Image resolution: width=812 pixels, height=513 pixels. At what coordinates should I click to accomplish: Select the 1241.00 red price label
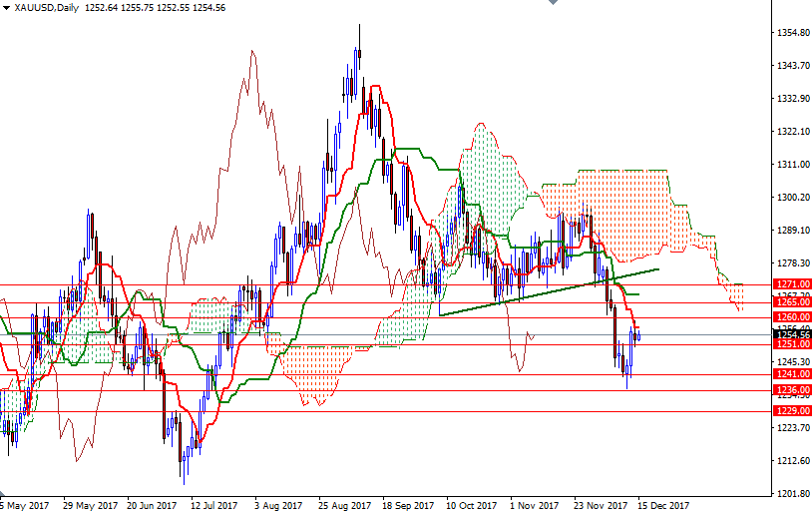790,374
